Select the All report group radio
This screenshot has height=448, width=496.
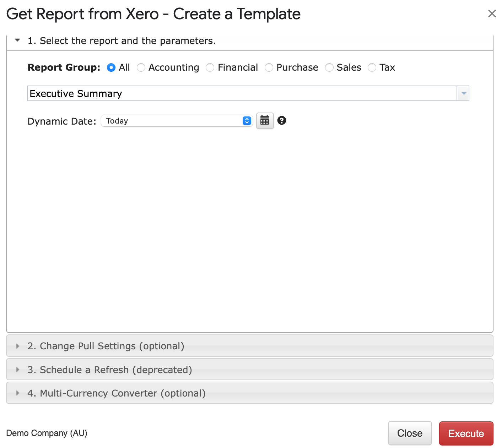[111, 67]
